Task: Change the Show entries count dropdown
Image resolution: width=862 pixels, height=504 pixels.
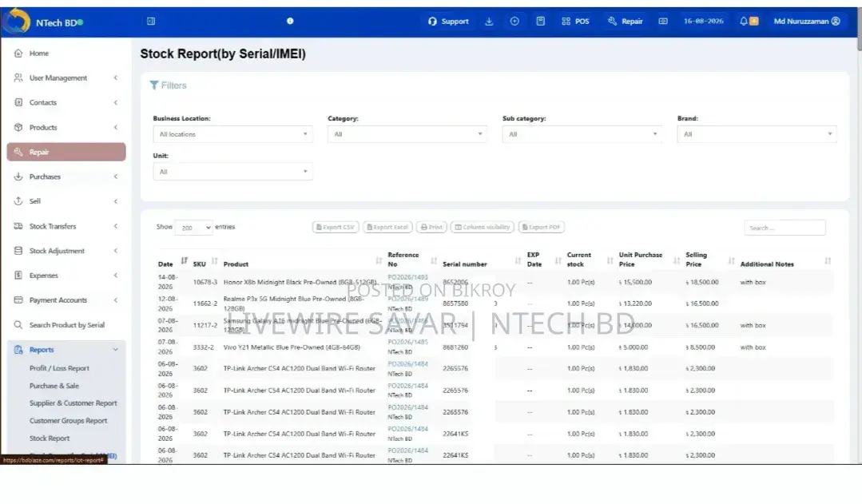Action: tap(193, 228)
